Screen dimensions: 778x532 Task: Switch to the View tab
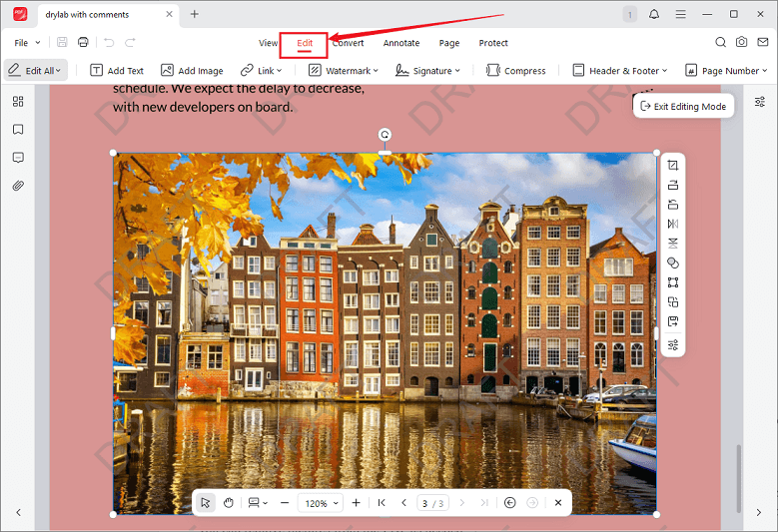click(x=268, y=43)
